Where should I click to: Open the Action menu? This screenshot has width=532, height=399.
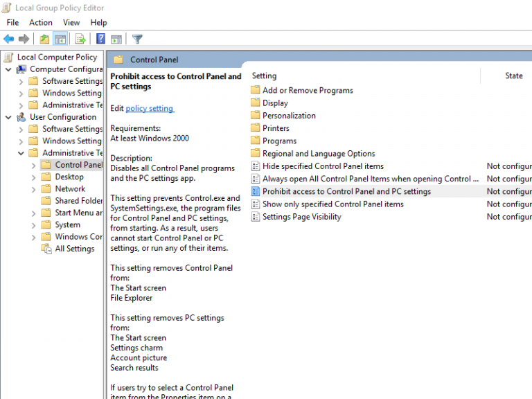41,22
